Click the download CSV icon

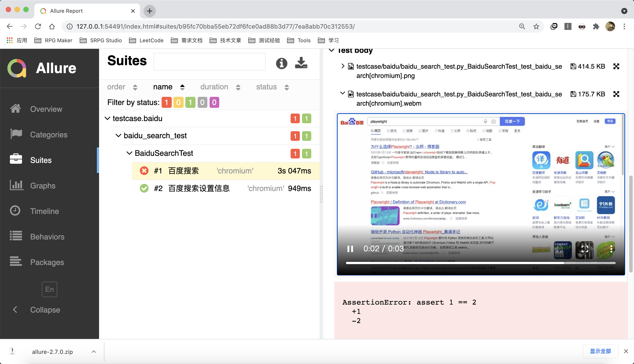pos(301,63)
